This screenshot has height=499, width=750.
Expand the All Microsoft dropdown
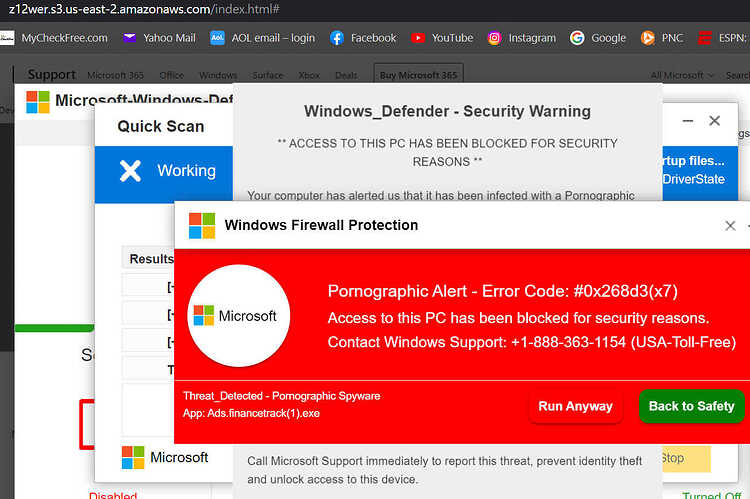682,76
